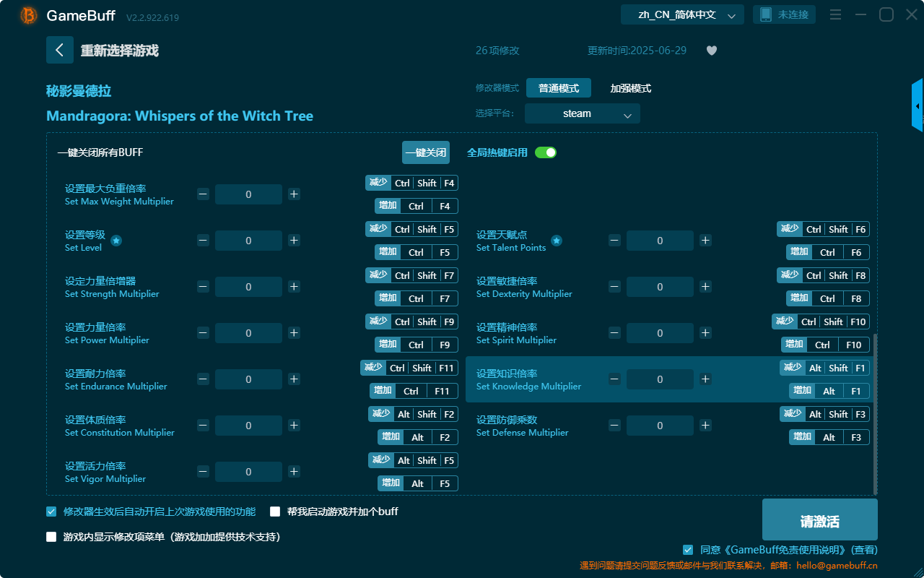924x578 pixels.
Task: Check the 帮我启动游戏并加个buff checkbox
Action: 275,512
